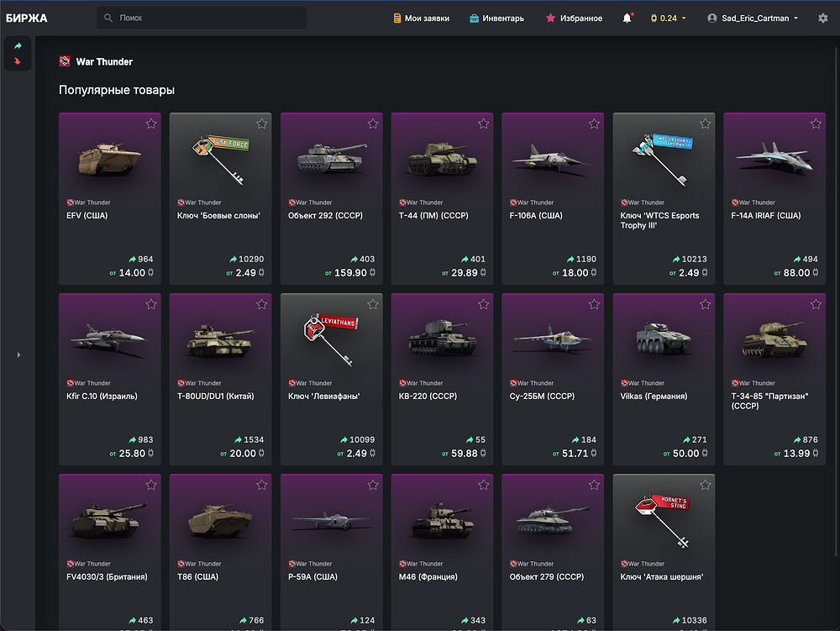The image size is (840, 631).
Task: Click the Hornet's Sting key image
Action: (664, 518)
